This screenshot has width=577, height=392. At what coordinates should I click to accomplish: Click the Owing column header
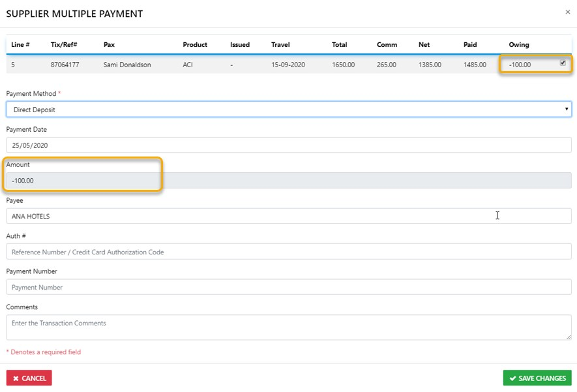(x=518, y=45)
